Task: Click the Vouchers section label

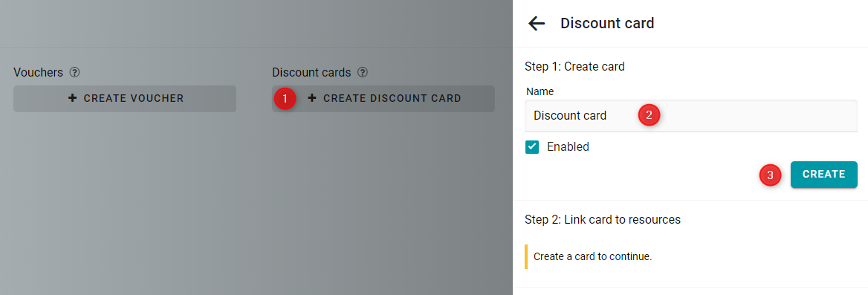Action: coord(38,73)
